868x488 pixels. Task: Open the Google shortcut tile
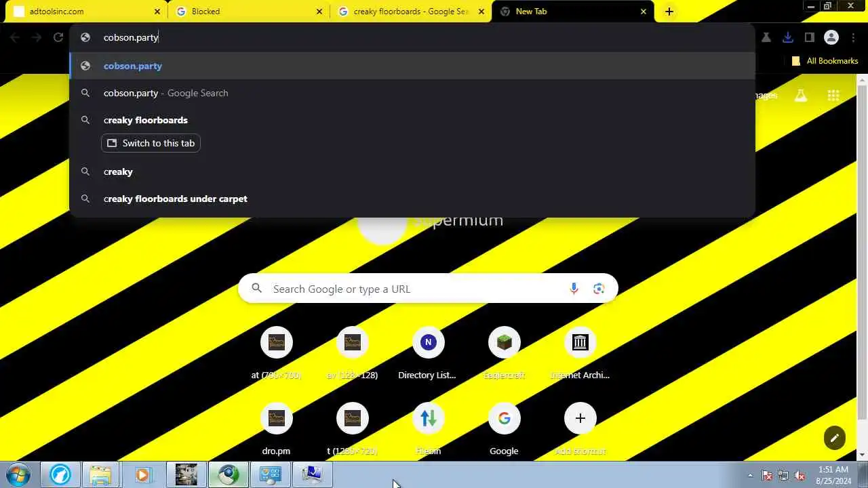pyautogui.click(x=504, y=429)
